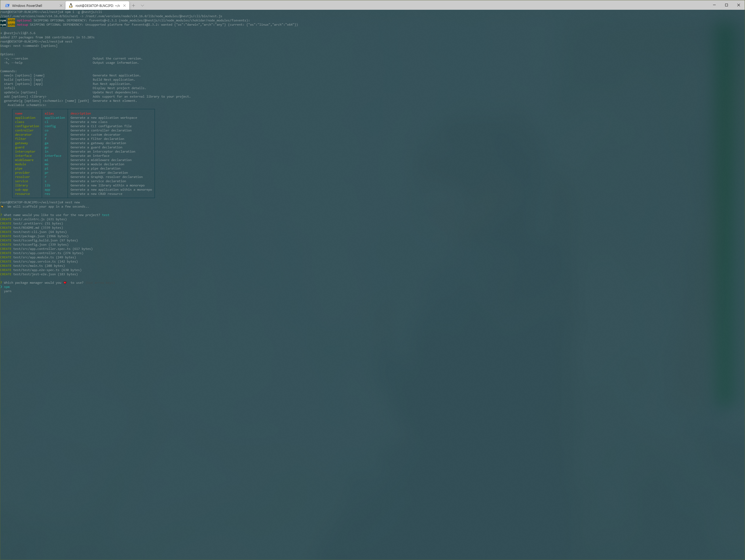The width and height of the screenshot is (745, 560).
Task: Click the red heart emoji in prompt
Action: (65, 283)
